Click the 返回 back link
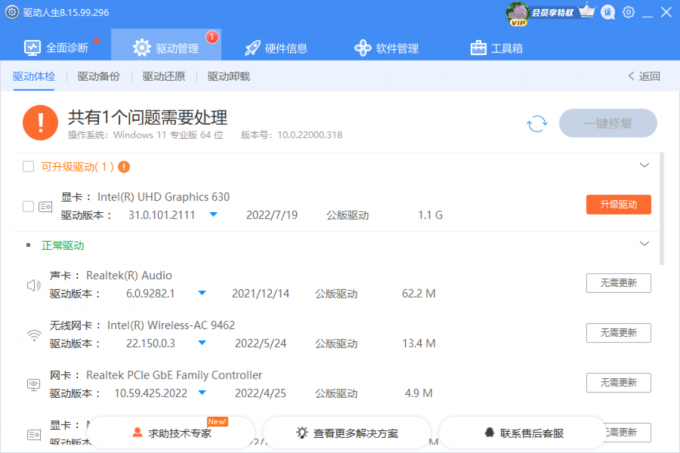680x453 pixels. tap(644, 76)
